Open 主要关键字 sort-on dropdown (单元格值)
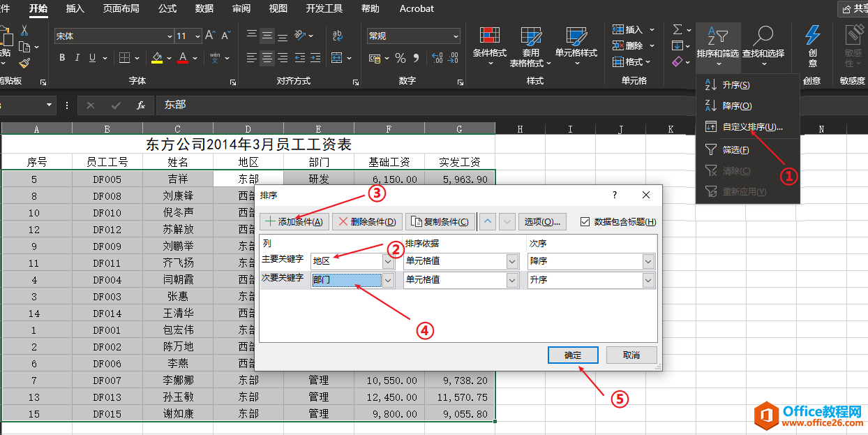Image resolution: width=868 pixels, height=435 pixels. [513, 261]
